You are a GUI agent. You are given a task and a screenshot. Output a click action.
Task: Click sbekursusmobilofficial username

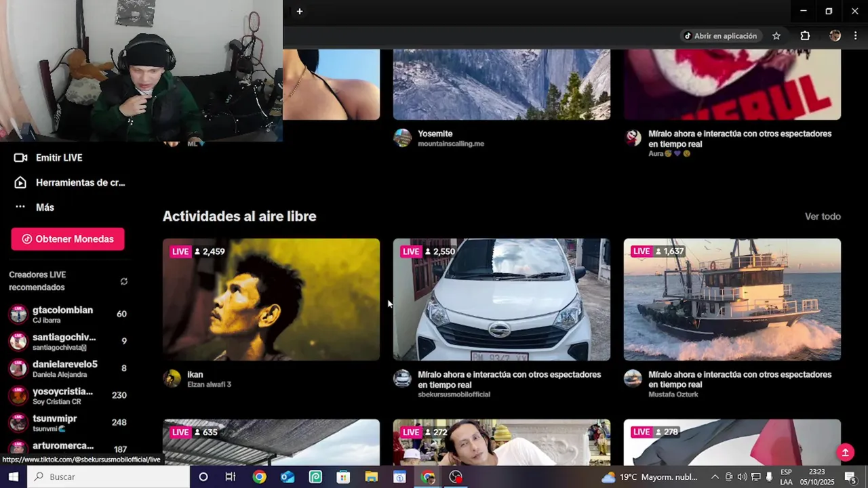point(454,394)
